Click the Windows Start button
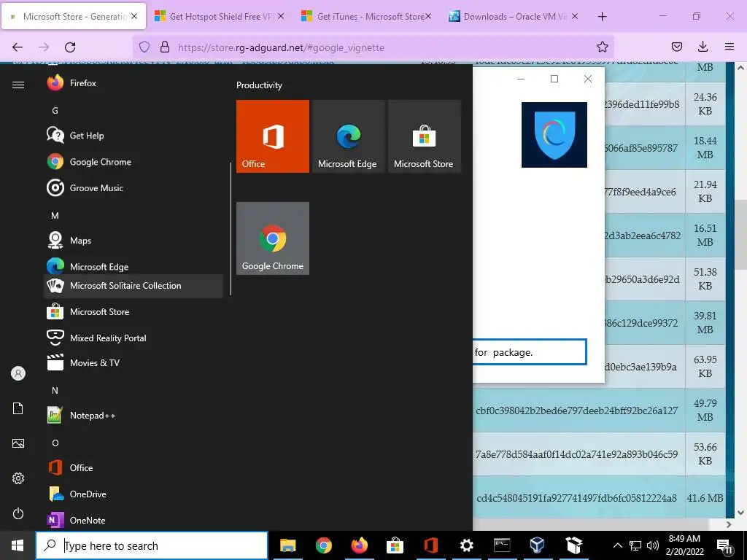Image resolution: width=747 pixels, height=560 pixels. click(x=18, y=545)
